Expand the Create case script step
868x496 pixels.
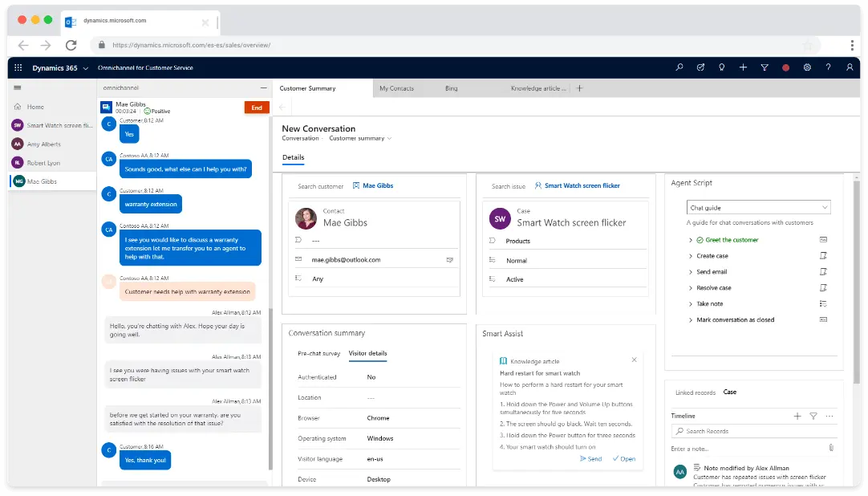pos(691,256)
